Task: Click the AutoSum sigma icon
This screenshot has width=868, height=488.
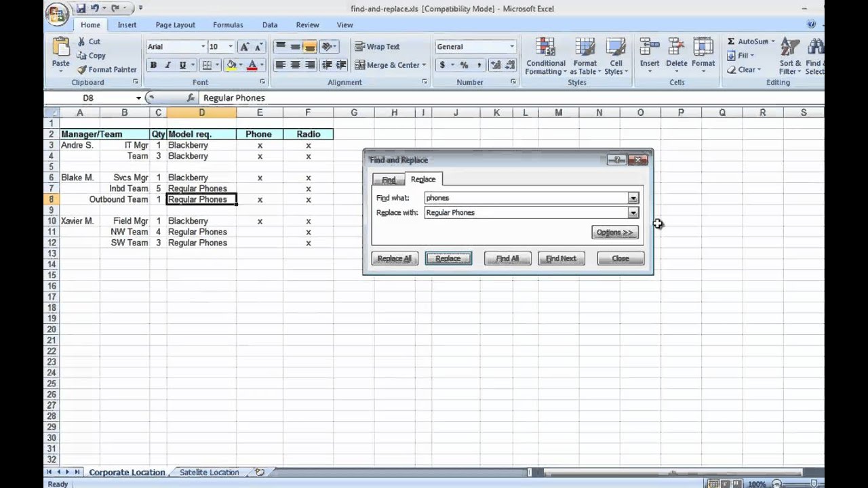Action: [731, 41]
